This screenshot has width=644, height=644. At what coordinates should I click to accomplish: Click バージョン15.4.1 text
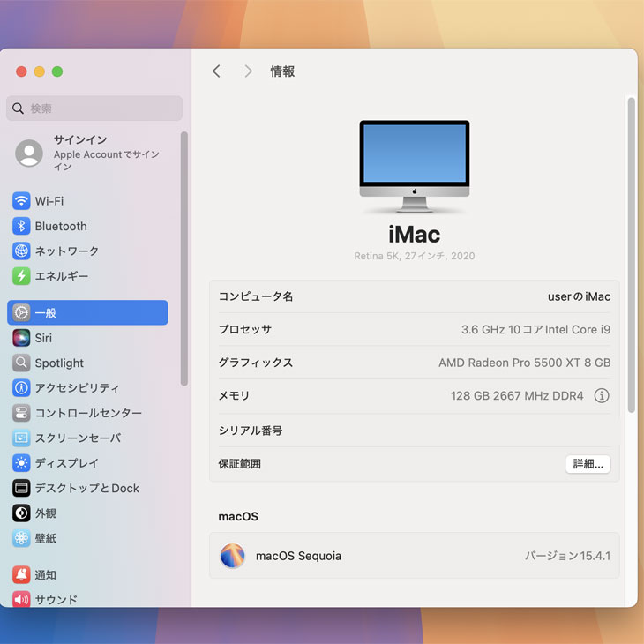pyautogui.click(x=567, y=556)
